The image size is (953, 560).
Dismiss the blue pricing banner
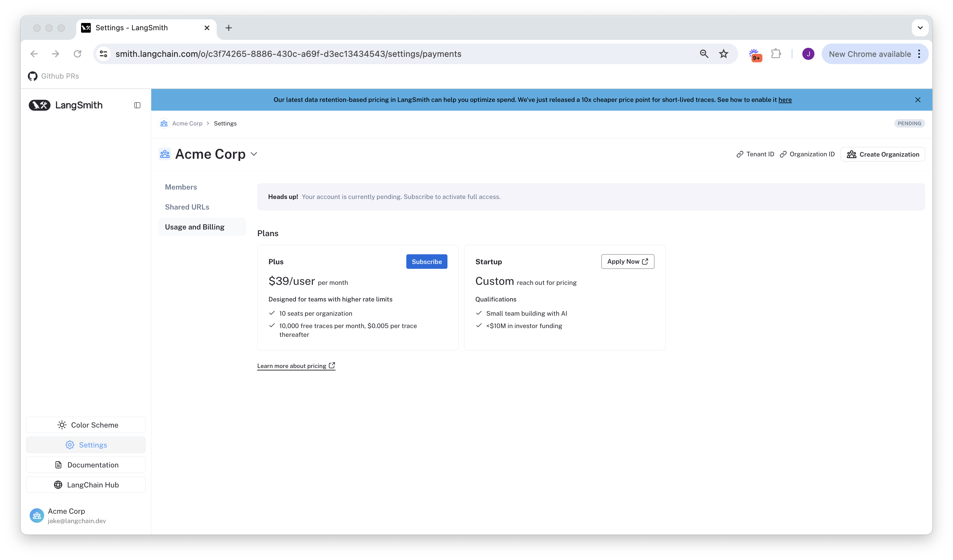pyautogui.click(x=917, y=100)
